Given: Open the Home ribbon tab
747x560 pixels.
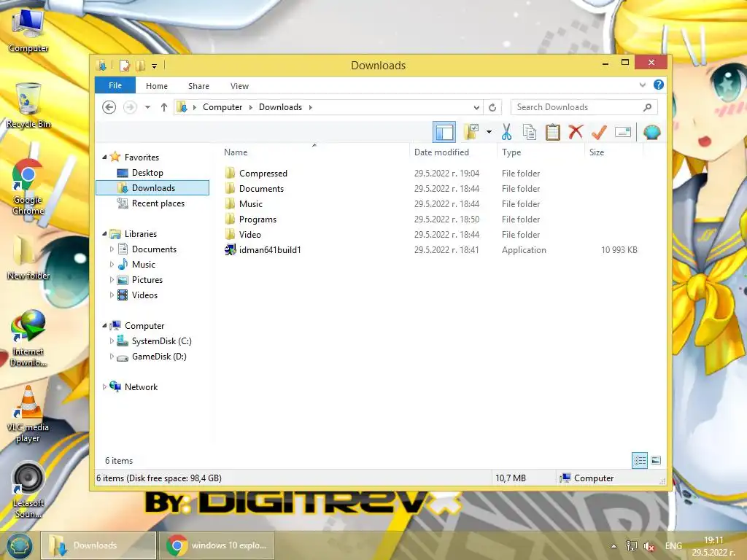Looking at the screenshot, I should [x=157, y=86].
